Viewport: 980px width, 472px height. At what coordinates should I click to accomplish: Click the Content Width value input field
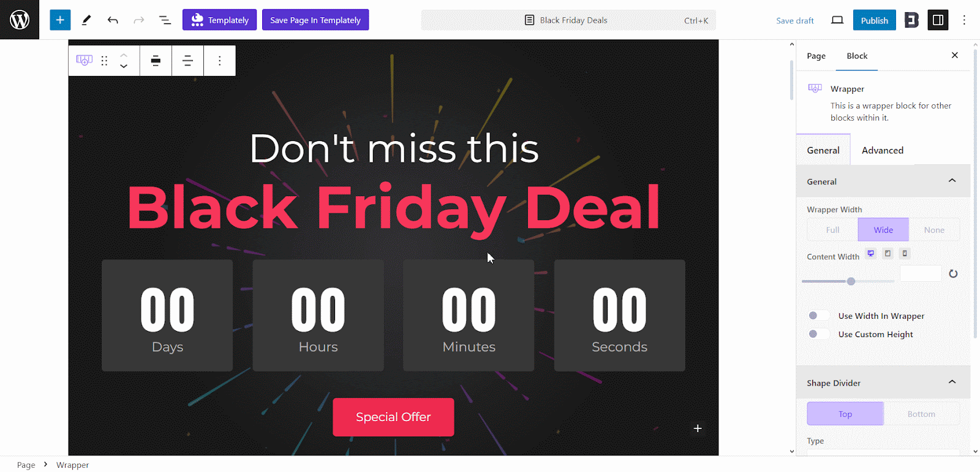[x=920, y=274]
